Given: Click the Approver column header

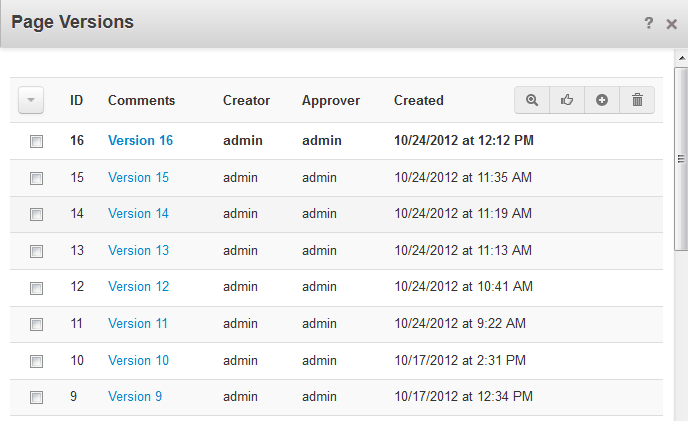Looking at the screenshot, I should point(330,100).
